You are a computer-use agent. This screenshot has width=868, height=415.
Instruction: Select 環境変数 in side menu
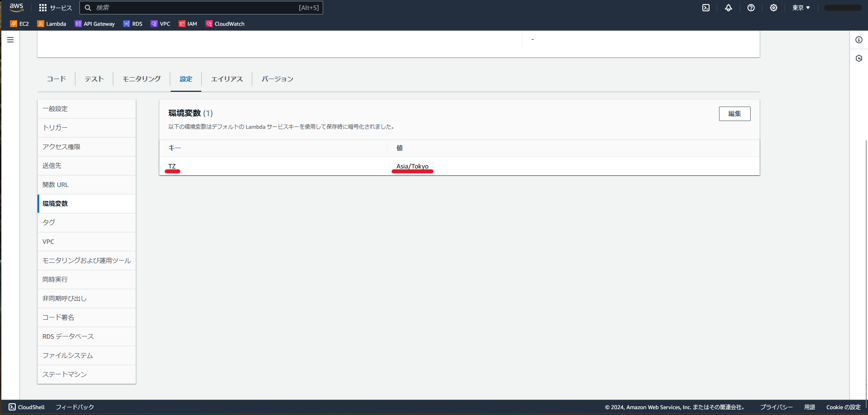(87, 204)
